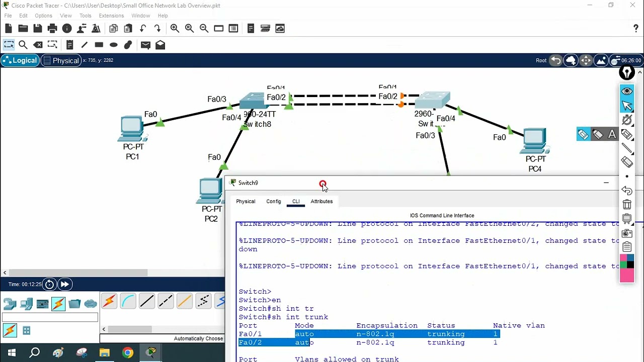
Task: Open the Options menu
Action: pos(43,16)
